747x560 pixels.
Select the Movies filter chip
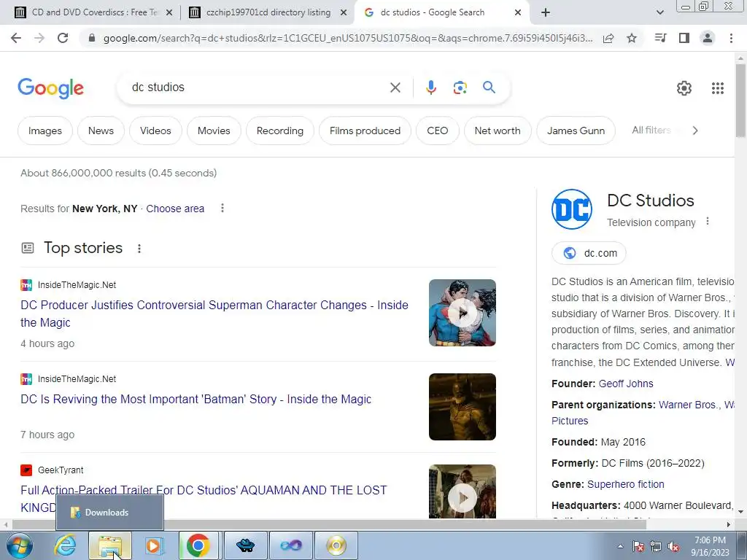(x=214, y=131)
